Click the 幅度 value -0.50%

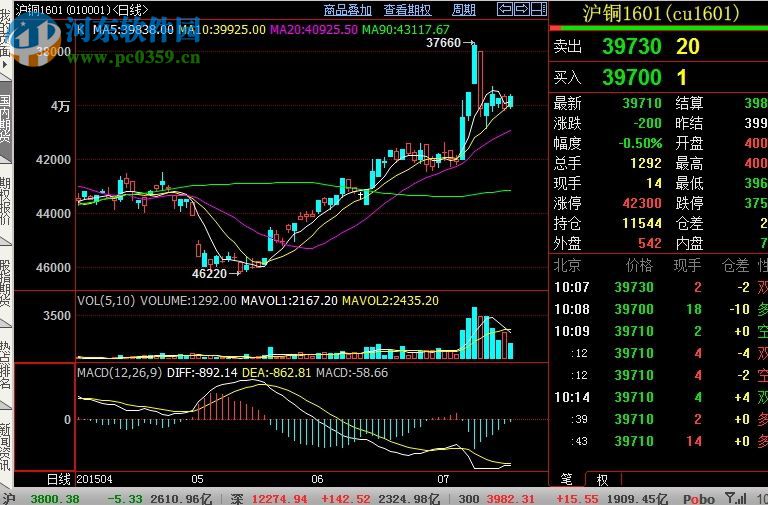click(x=640, y=144)
